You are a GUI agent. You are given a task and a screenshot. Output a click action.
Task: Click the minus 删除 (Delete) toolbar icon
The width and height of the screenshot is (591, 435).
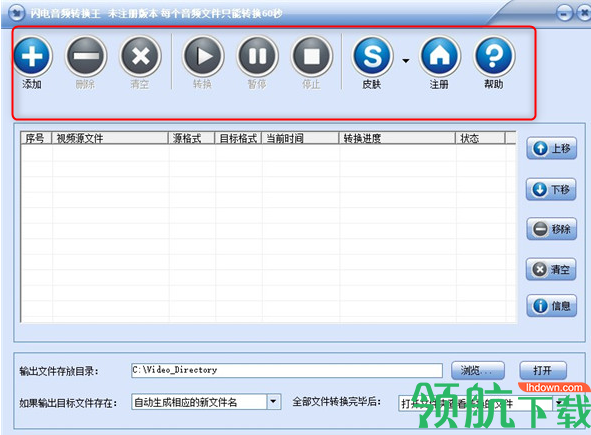coord(86,56)
